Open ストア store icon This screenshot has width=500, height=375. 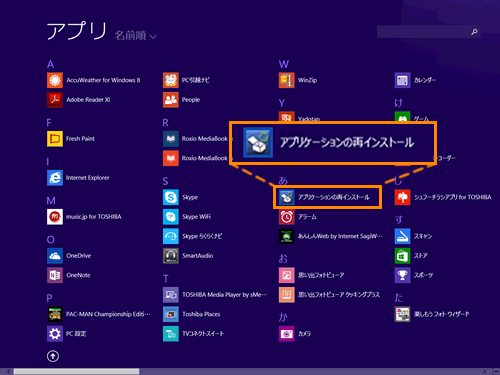(402, 256)
